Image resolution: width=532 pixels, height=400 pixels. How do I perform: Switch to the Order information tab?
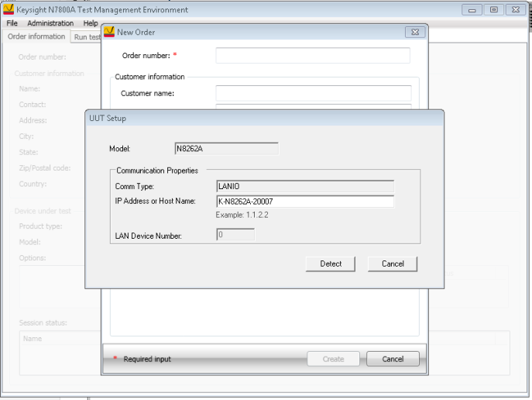click(x=36, y=36)
